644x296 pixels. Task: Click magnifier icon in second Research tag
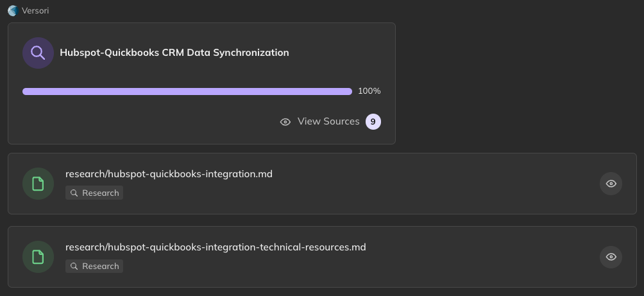pos(74,266)
